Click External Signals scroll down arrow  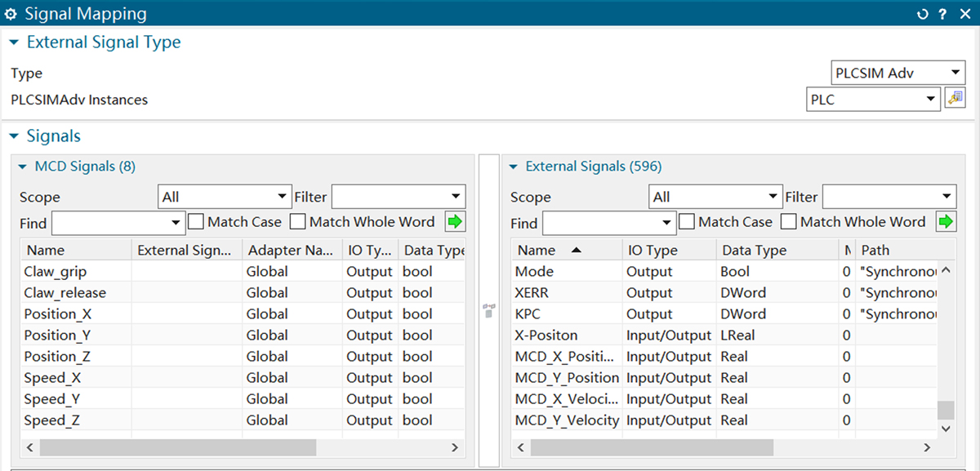click(946, 429)
